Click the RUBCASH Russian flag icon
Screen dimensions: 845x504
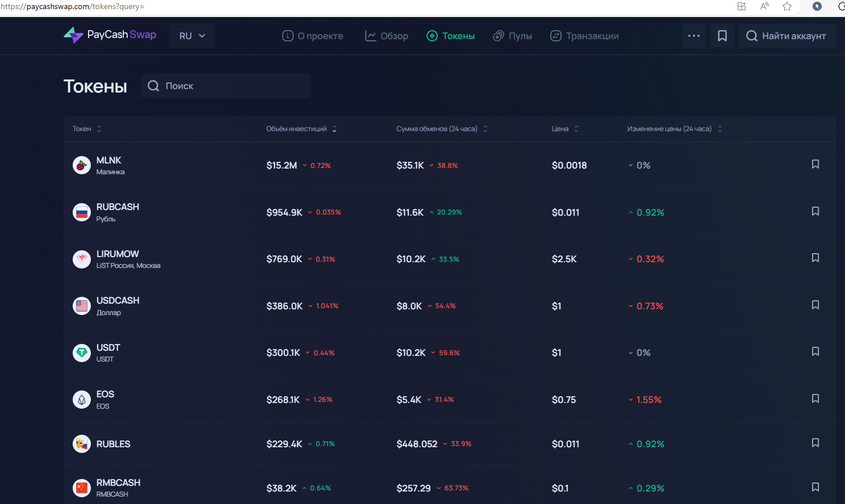point(82,212)
